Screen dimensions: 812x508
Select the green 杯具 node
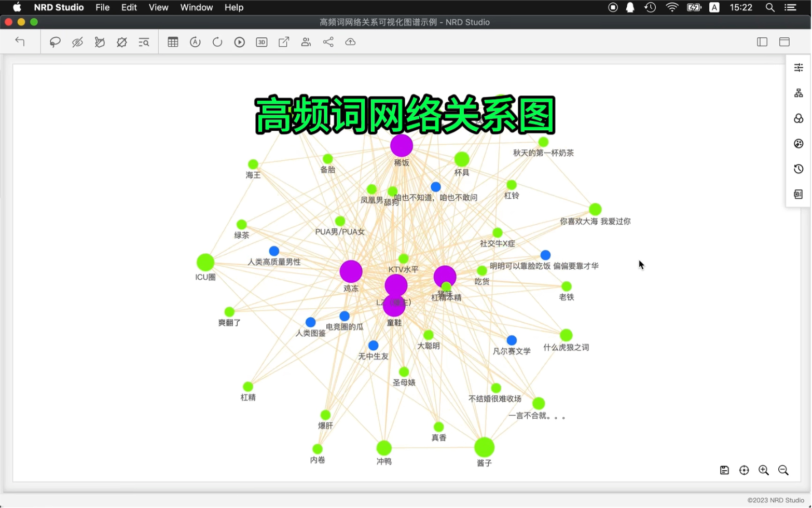462,159
